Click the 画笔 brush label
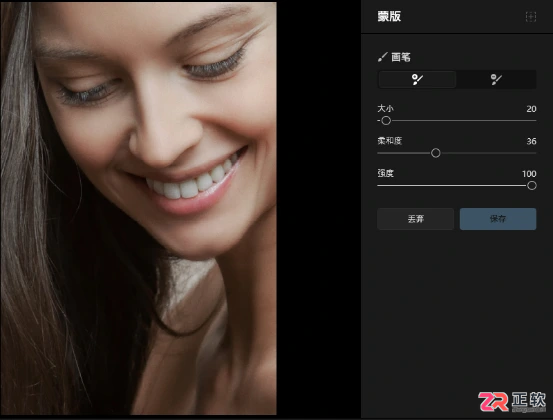553x420 pixels. pos(401,57)
